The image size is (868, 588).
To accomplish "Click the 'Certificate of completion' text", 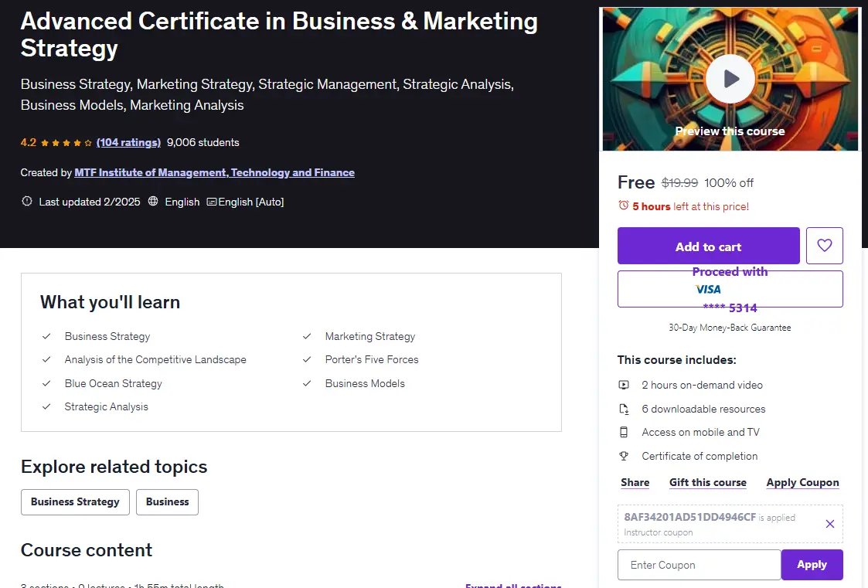I will (700, 456).
